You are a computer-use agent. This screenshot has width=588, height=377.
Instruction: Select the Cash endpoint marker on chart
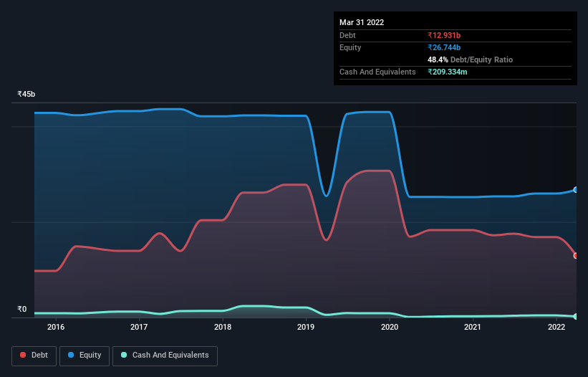(x=576, y=316)
